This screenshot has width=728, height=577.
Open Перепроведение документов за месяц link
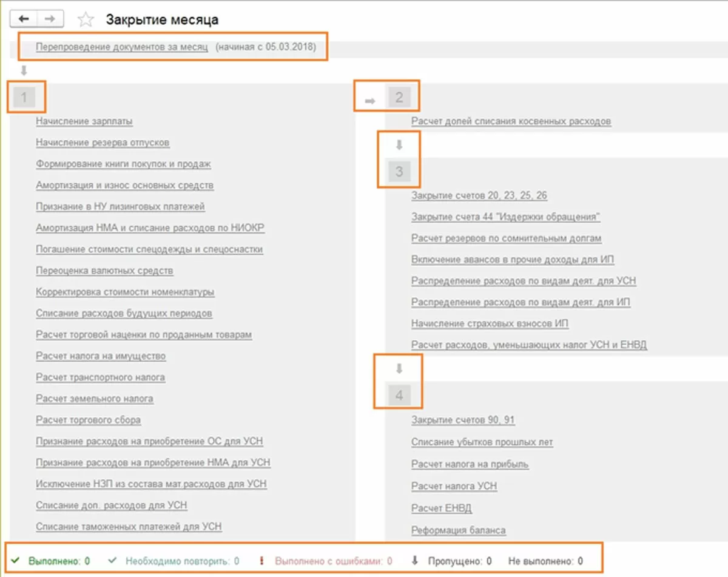pyautogui.click(x=122, y=47)
